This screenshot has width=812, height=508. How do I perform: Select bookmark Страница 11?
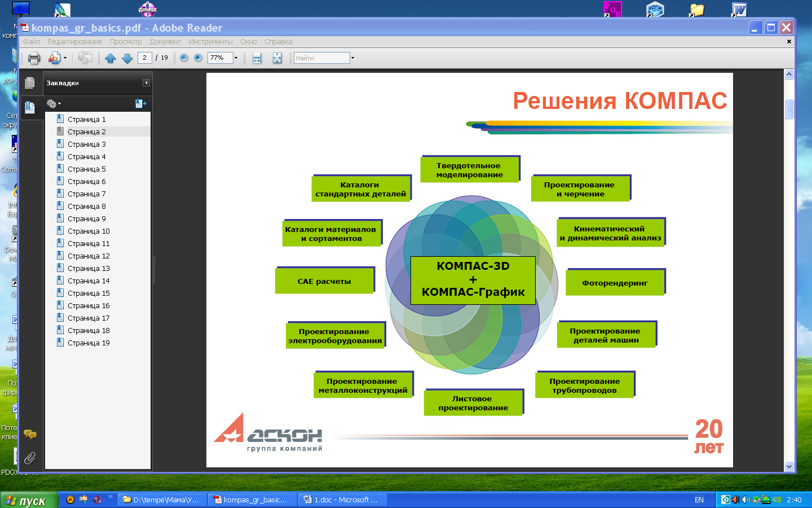(x=89, y=243)
